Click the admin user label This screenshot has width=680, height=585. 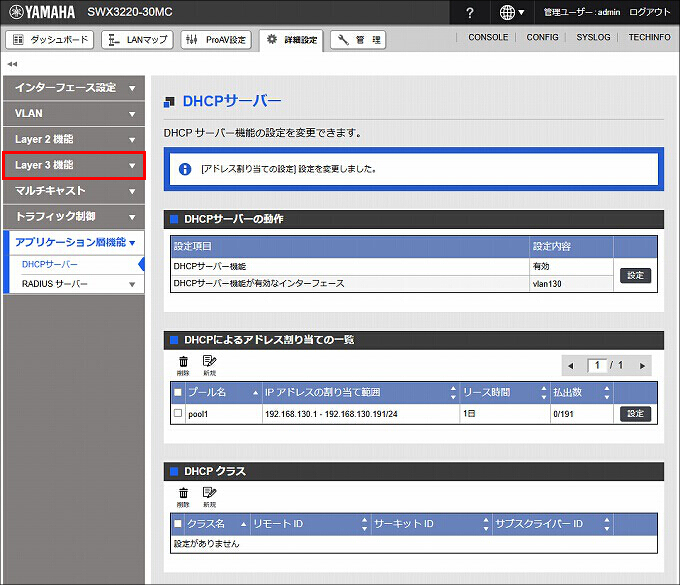(582, 12)
